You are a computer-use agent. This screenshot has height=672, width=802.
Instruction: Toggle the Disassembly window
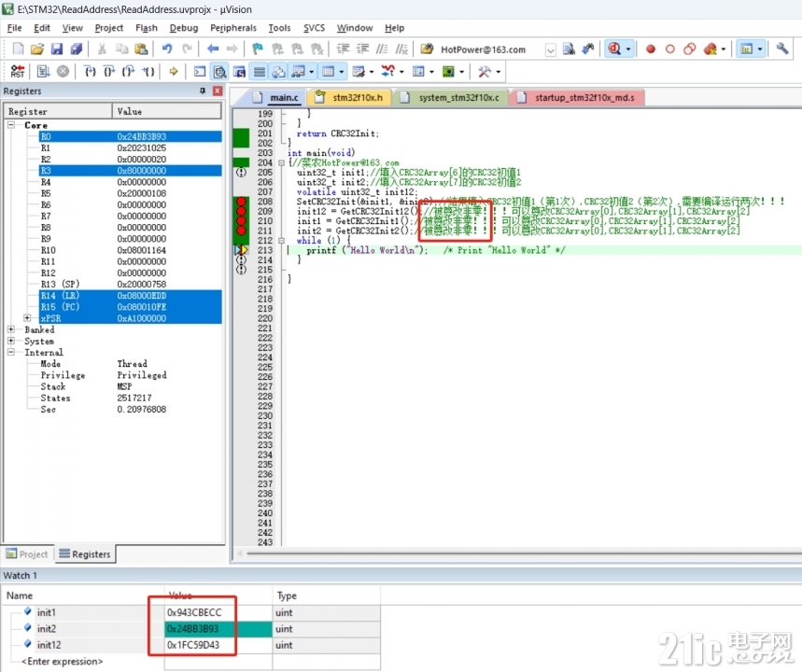220,72
